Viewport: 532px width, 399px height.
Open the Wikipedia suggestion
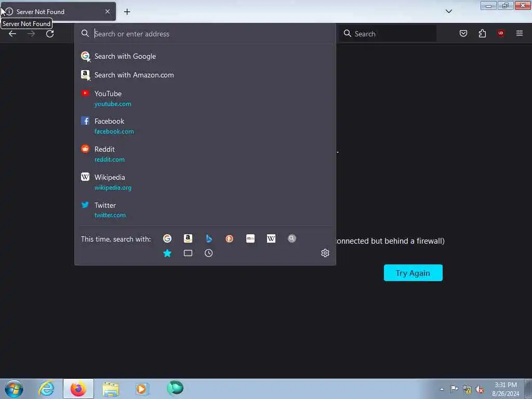pyautogui.click(x=205, y=182)
